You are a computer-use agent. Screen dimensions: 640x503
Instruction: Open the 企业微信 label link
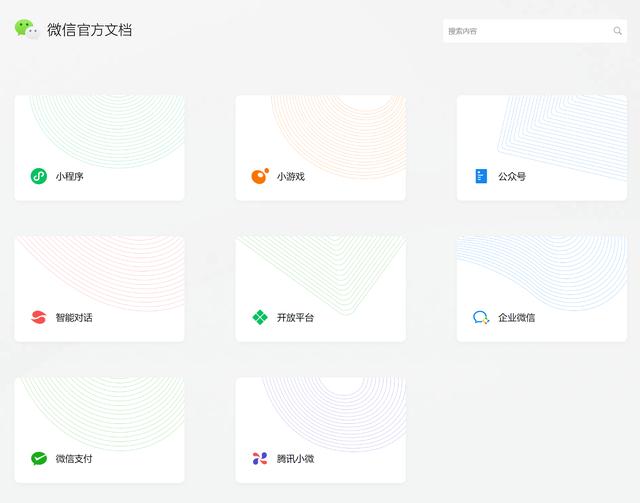point(516,318)
